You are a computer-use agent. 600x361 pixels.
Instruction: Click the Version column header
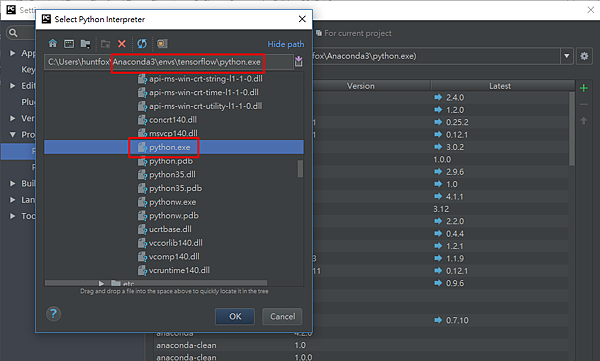pos(360,86)
